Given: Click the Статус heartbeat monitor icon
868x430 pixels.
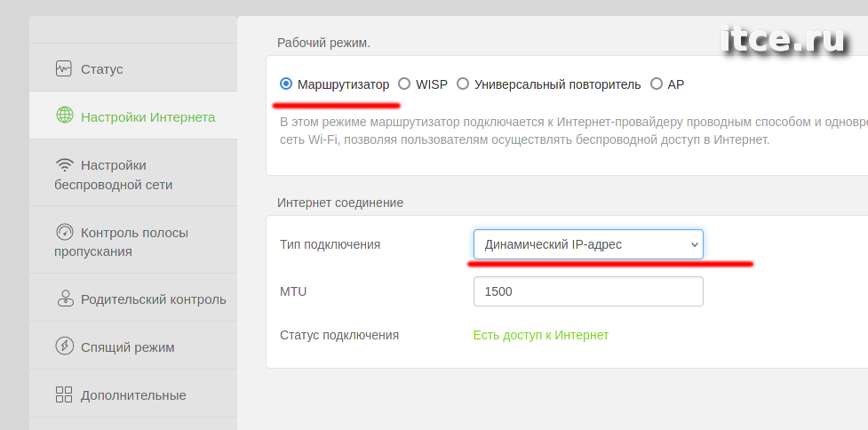Looking at the screenshot, I should click(x=64, y=68).
